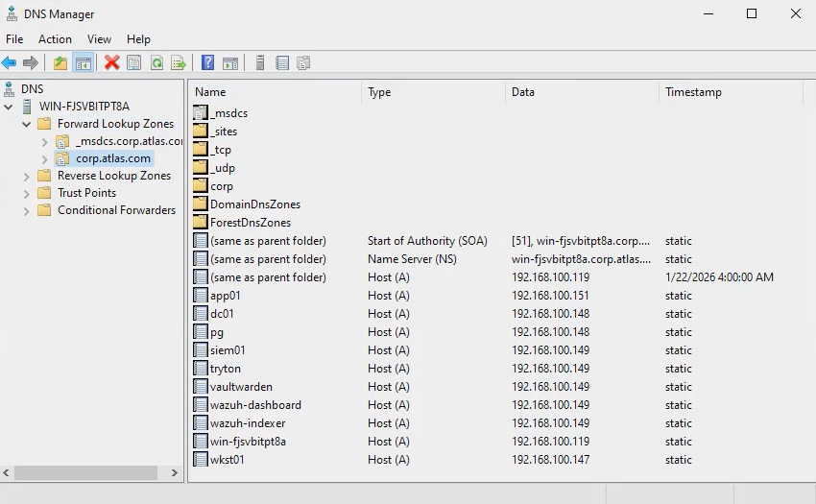
Task: Click the record icon beside dc01
Action: coord(201,313)
